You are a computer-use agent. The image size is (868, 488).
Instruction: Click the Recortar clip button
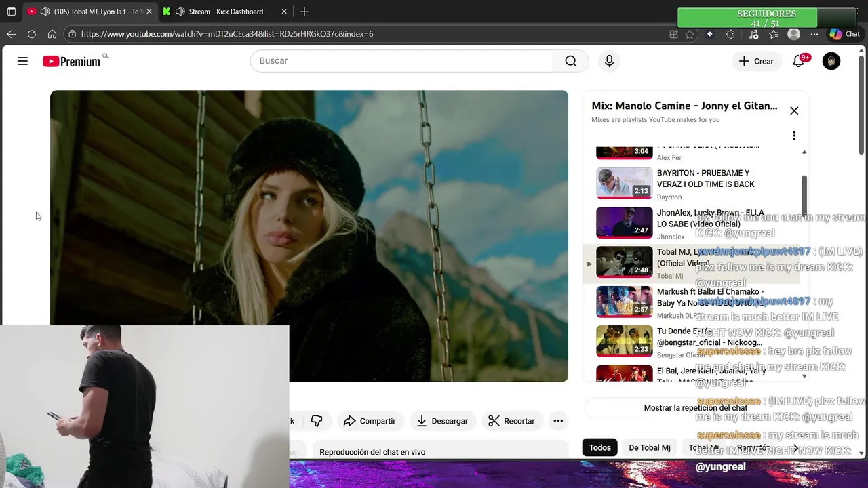coord(511,421)
